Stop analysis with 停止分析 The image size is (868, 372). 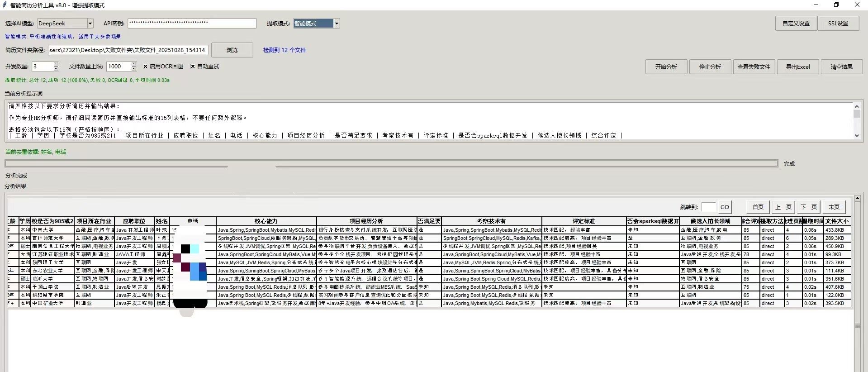(710, 67)
